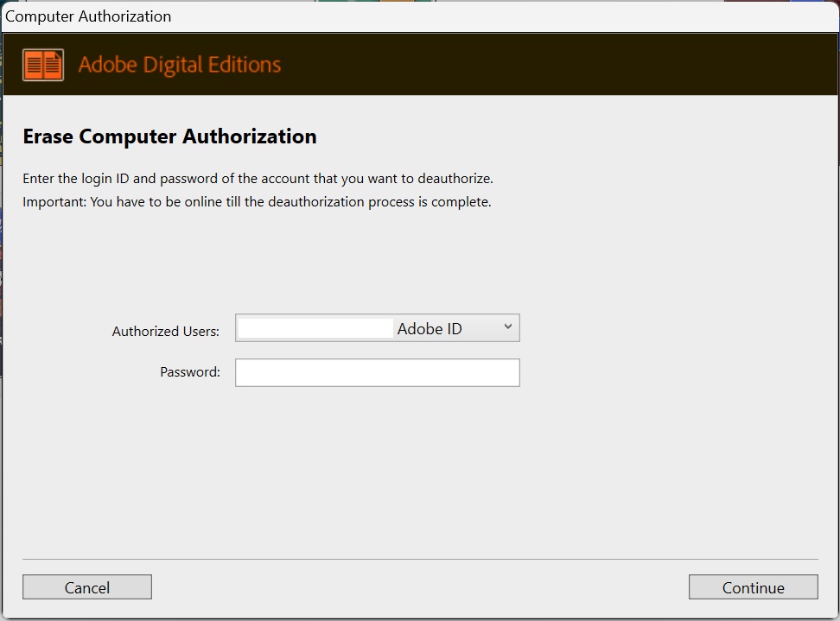Click the Erase Computer Authorization heading
This screenshot has width=840, height=621.
click(x=170, y=136)
